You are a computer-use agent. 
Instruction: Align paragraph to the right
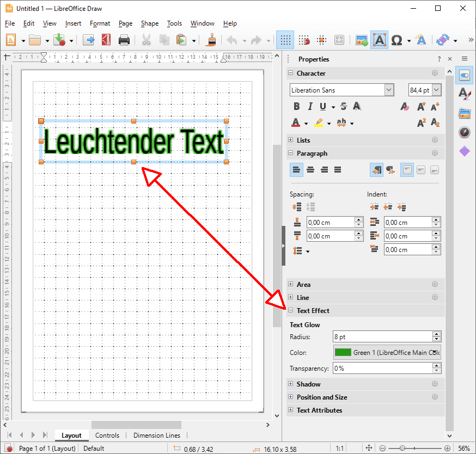coord(324,170)
